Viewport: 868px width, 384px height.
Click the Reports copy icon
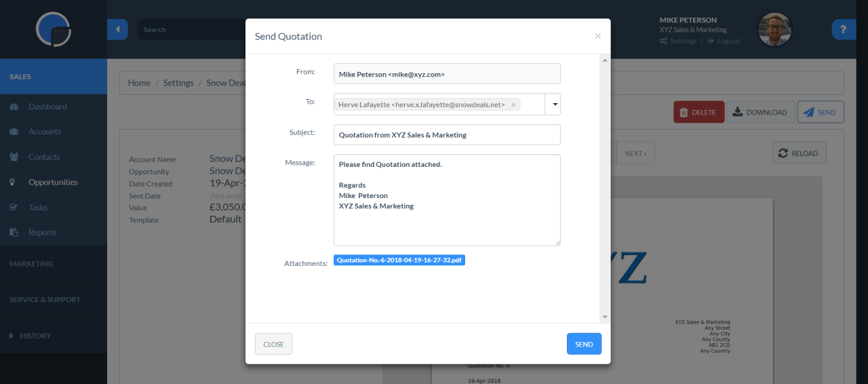[x=14, y=233]
